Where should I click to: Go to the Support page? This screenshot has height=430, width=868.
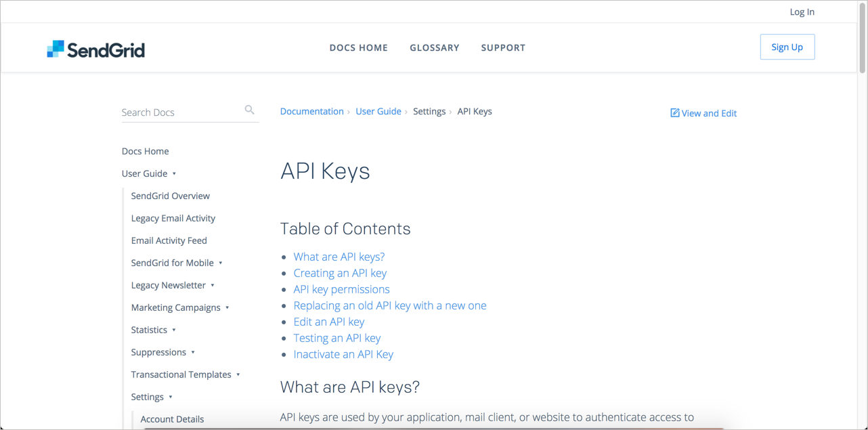503,47
